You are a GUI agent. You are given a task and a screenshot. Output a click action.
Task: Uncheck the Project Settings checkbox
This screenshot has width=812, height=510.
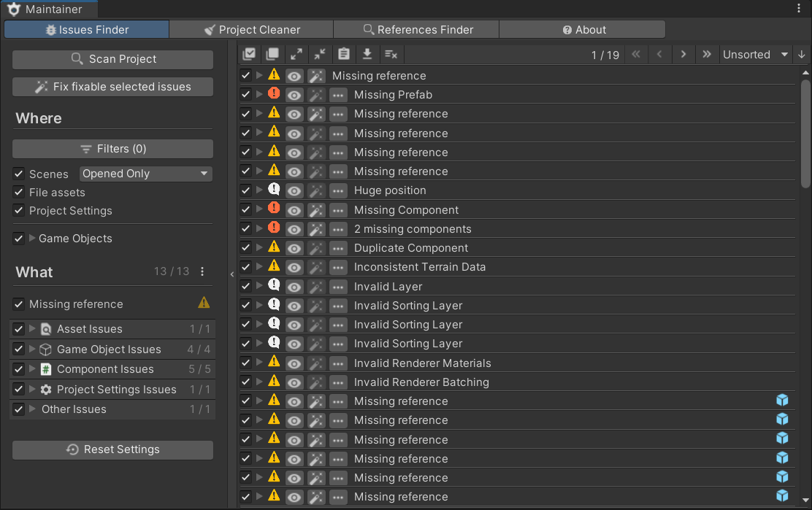point(19,210)
